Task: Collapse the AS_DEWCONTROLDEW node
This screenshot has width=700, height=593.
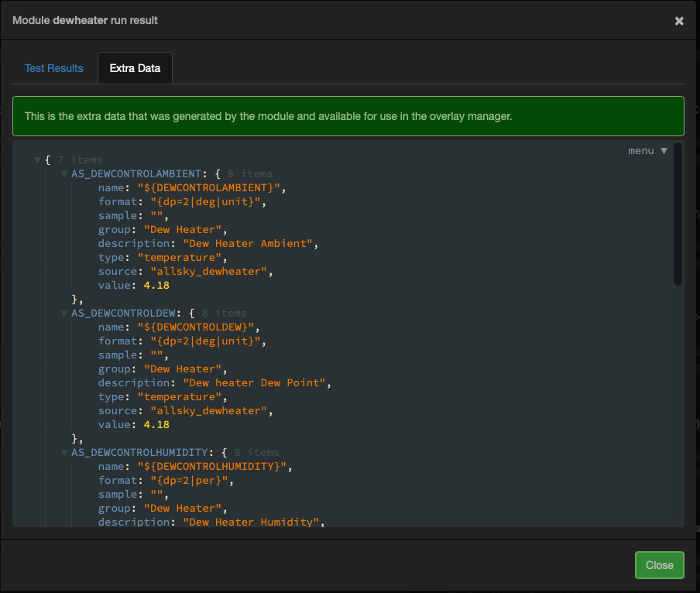Action: [64, 314]
